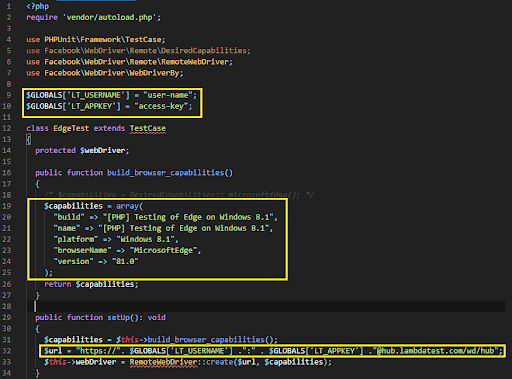Click '@hub.lambdatest.com/wd/hub' string
Screen dimensions: 512x379
[x=435, y=351]
